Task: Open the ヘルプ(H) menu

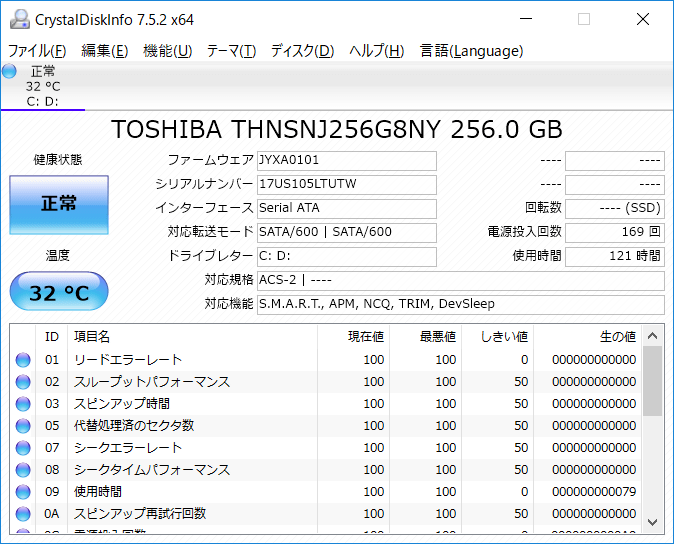Action: 377,51
